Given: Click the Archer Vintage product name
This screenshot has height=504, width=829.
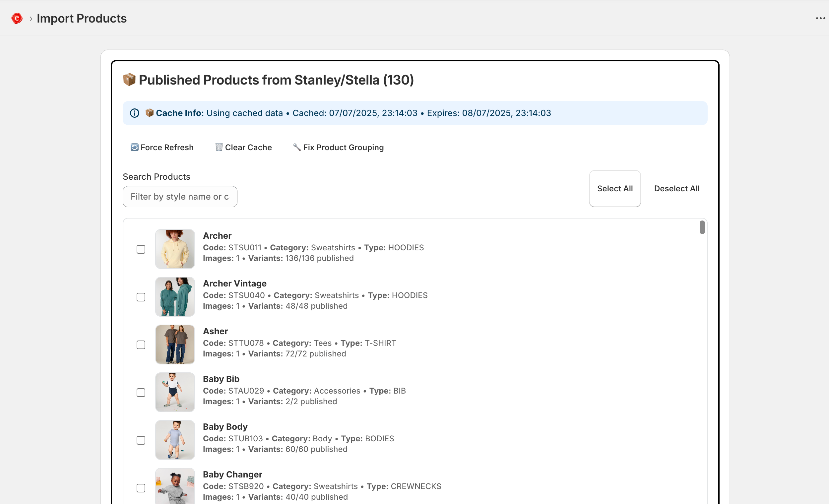Looking at the screenshot, I should (235, 283).
